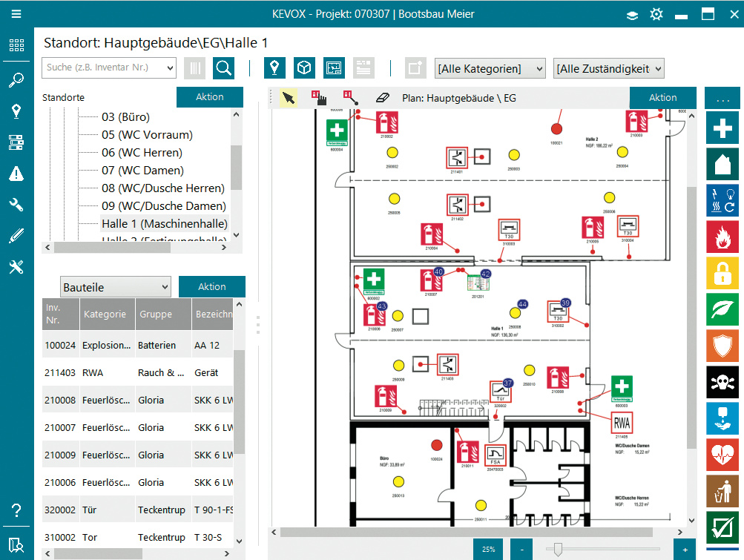Open the Alle Zuständigkeit dropdown
Viewport: 744px width, 560px height.
[609, 68]
